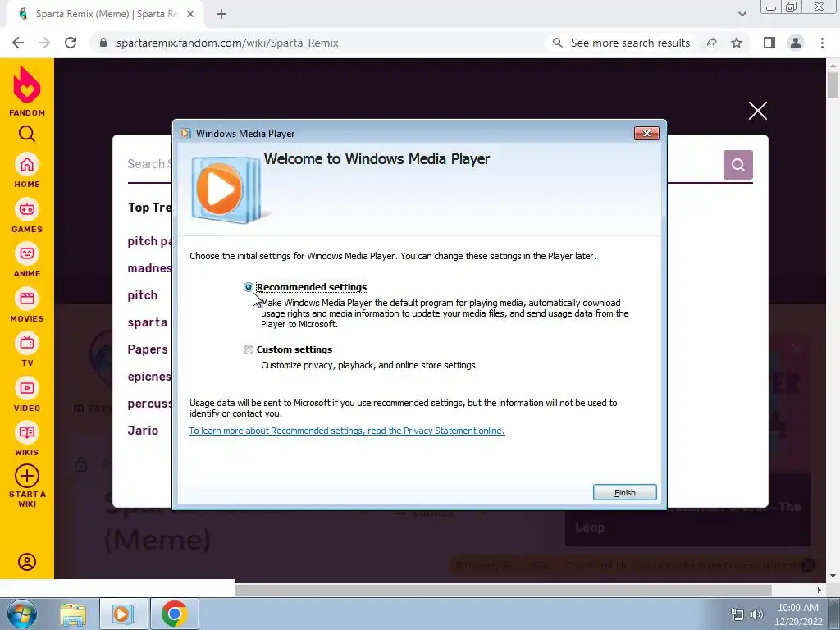Select the trending search term 'pitch'
This screenshot has height=630, width=840.
(x=143, y=295)
